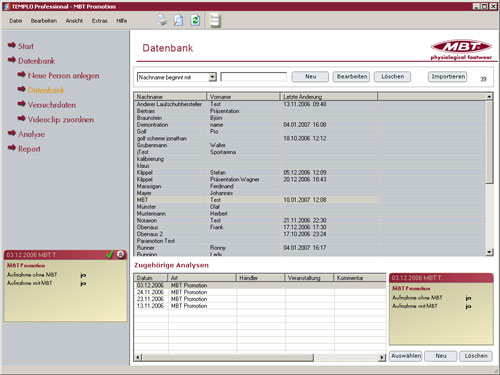Sort by the Vorname column header
The width and height of the screenshot is (500, 375).
point(243,97)
